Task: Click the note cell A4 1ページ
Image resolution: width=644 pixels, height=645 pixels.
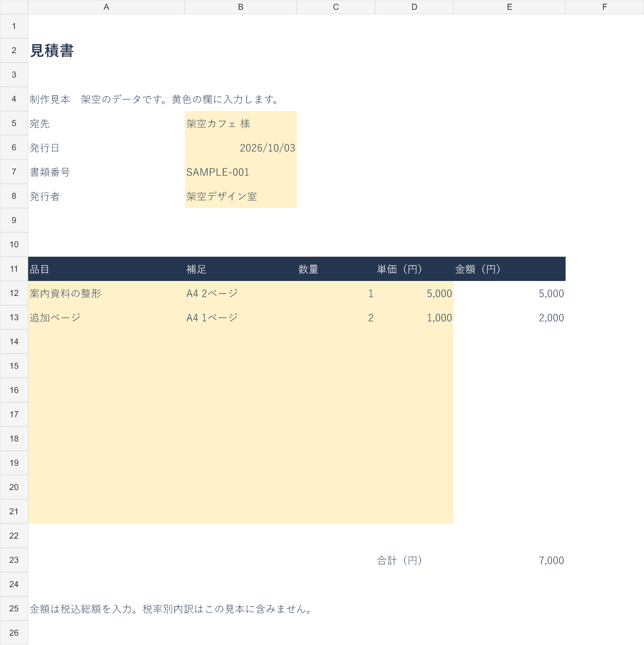Action: (241, 317)
